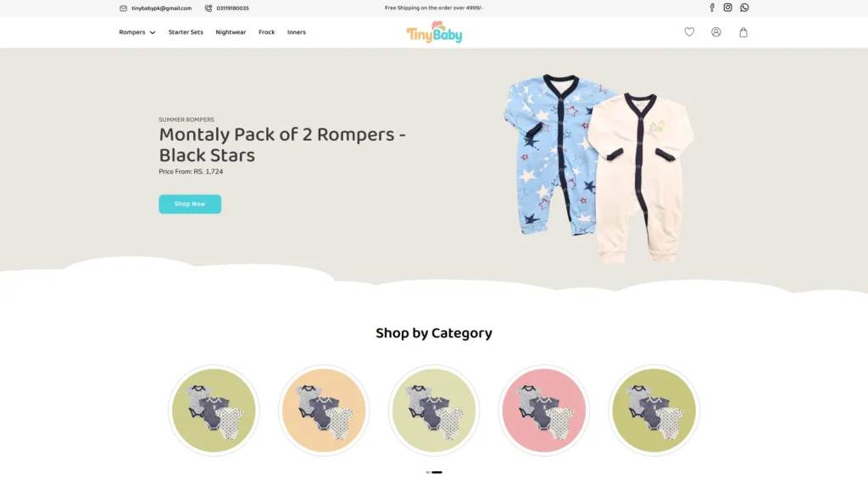Click the phone call icon
Screen dimensions: 868x488
coord(209,8)
